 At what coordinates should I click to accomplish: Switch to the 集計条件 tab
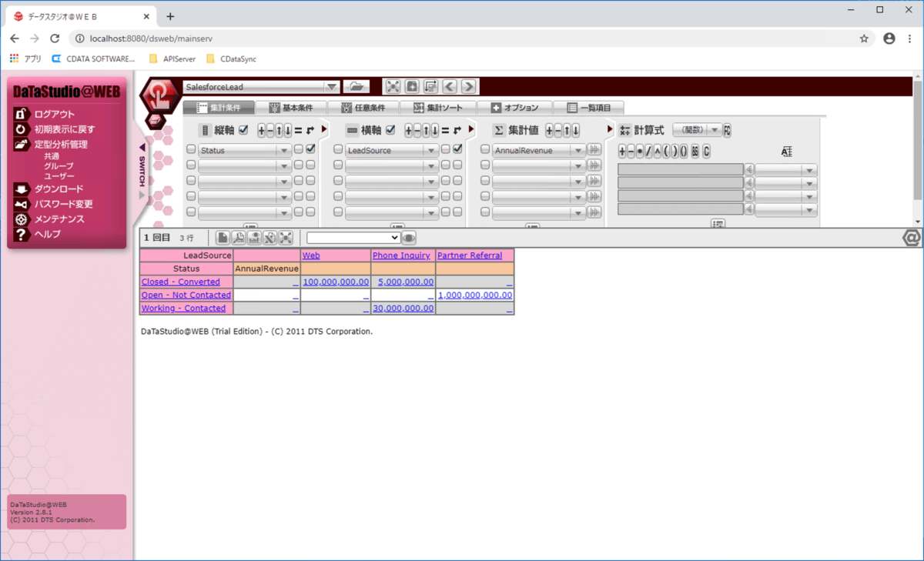219,108
